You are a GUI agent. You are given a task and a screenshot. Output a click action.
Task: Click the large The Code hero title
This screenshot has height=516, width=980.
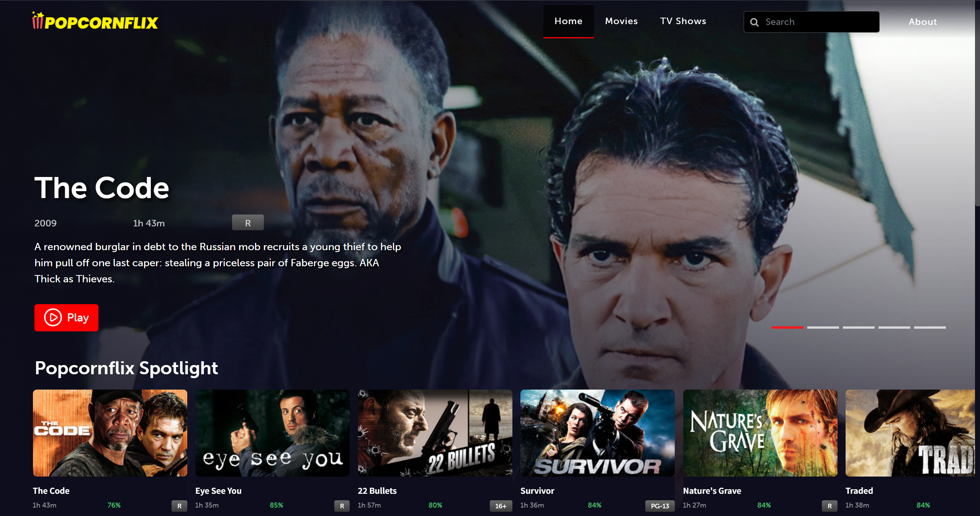coord(101,188)
